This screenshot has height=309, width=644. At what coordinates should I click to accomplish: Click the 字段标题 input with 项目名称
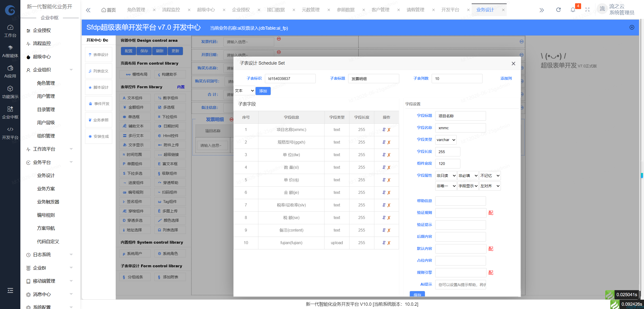tap(461, 116)
